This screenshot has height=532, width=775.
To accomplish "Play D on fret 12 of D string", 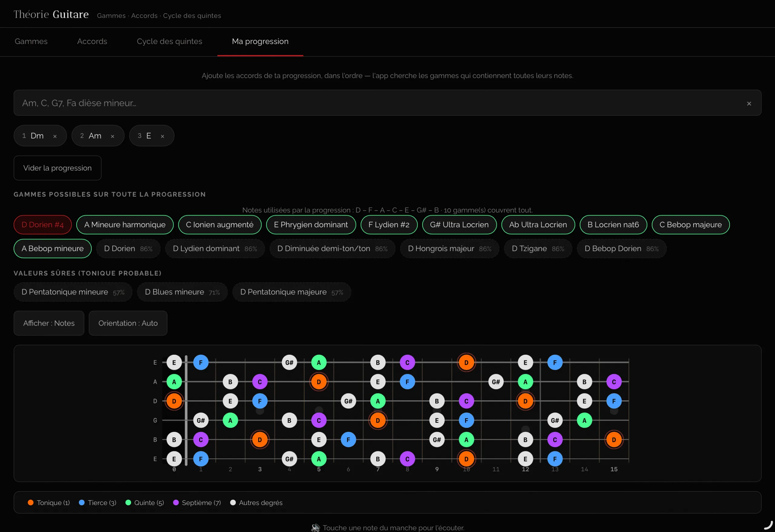I will pos(525,401).
